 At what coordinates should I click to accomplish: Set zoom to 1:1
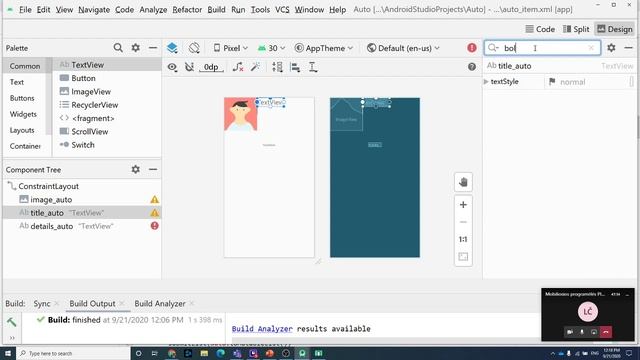tap(463, 239)
